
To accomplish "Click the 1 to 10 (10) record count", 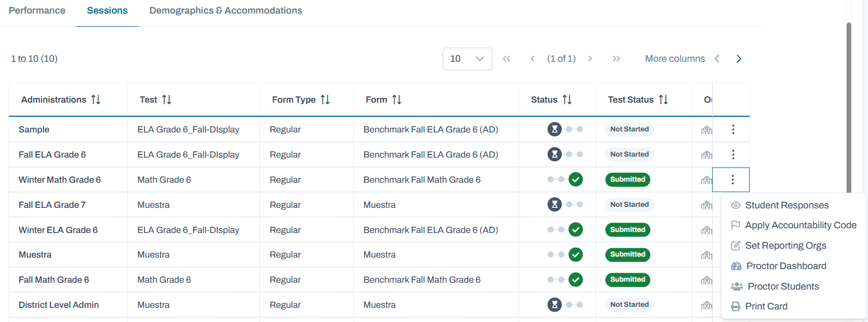I will click(x=34, y=59).
